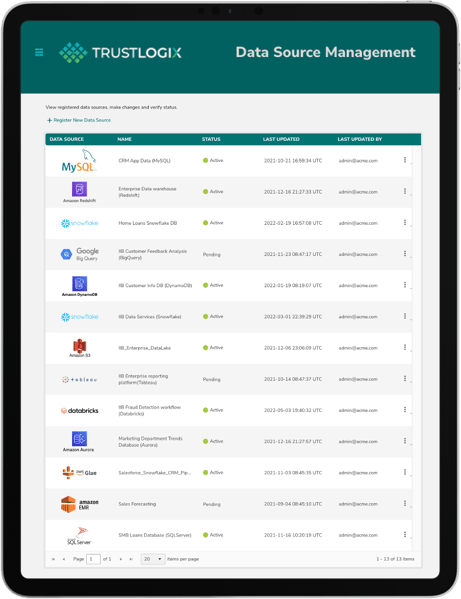Click IIB Fraud Detection workflow name
The width and height of the screenshot is (461, 599).
(149, 411)
